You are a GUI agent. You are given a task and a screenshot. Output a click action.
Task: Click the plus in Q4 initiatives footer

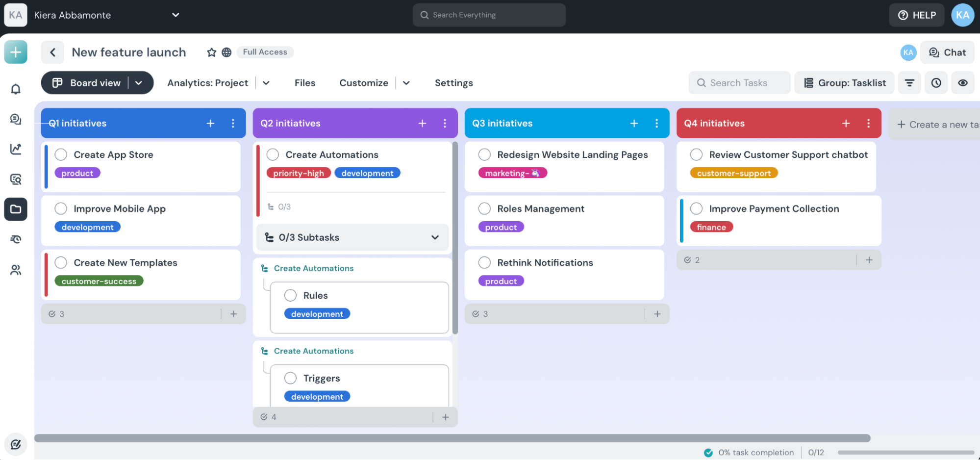(869, 260)
